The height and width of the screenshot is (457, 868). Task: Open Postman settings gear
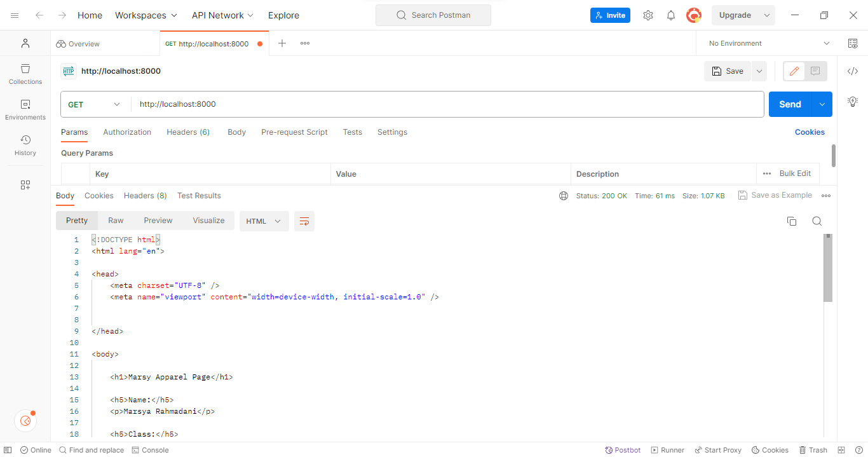click(x=648, y=15)
